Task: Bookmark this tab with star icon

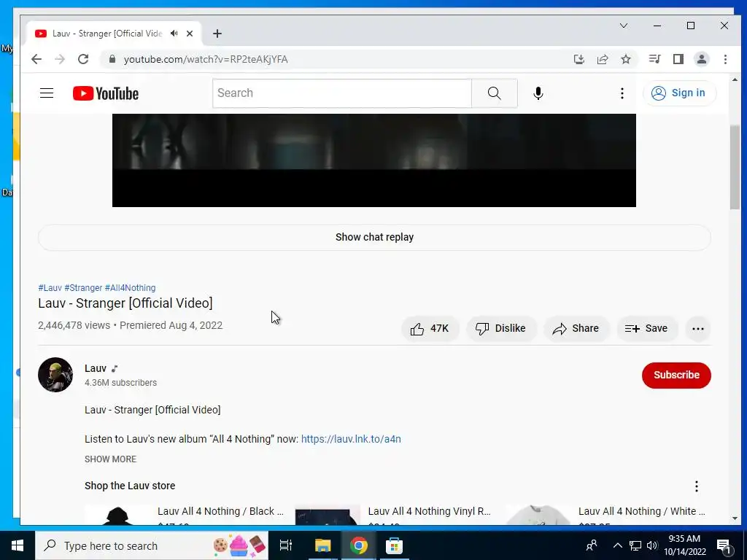Action: click(x=626, y=59)
